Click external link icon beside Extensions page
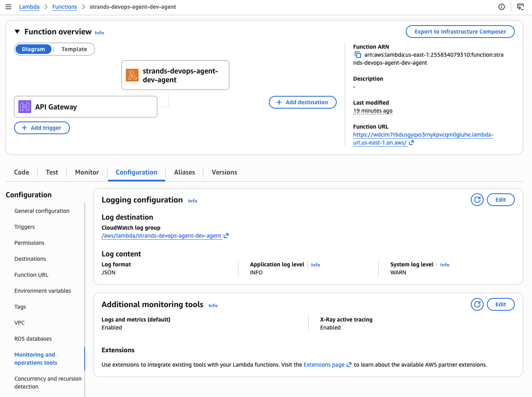532x397 pixels. pos(349,365)
